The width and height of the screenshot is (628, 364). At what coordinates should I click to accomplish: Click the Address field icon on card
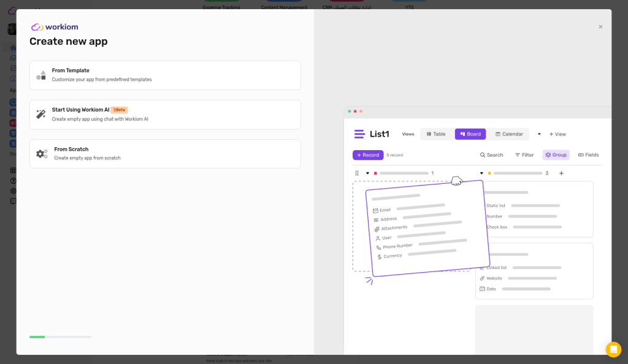click(x=376, y=220)
